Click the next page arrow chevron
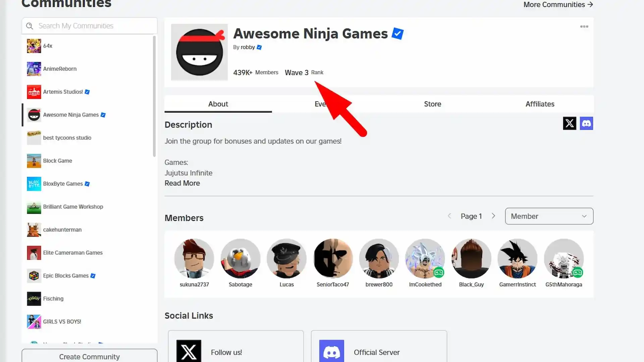The width and height of the screenshot is (644, 362). pos(494,216)
